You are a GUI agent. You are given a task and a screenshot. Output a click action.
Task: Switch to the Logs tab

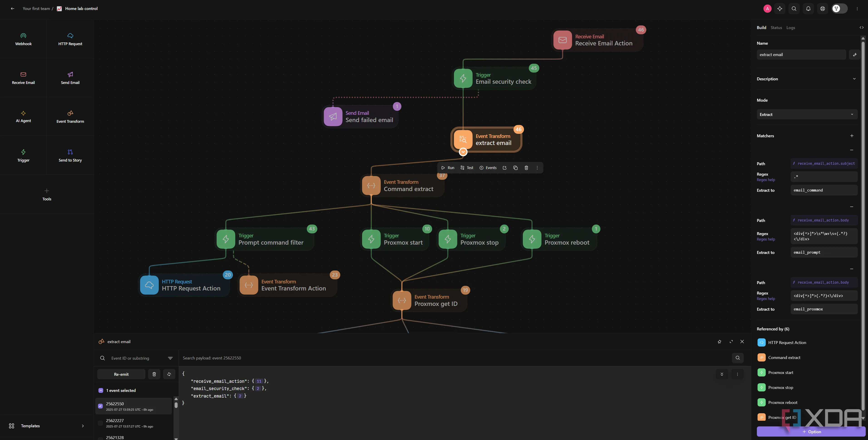[790, 28]
